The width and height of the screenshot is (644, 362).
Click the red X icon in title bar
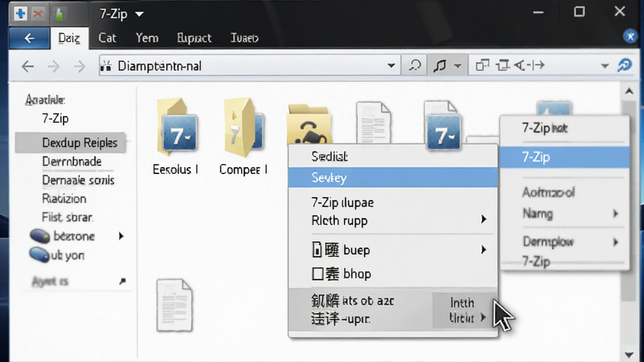38,14
